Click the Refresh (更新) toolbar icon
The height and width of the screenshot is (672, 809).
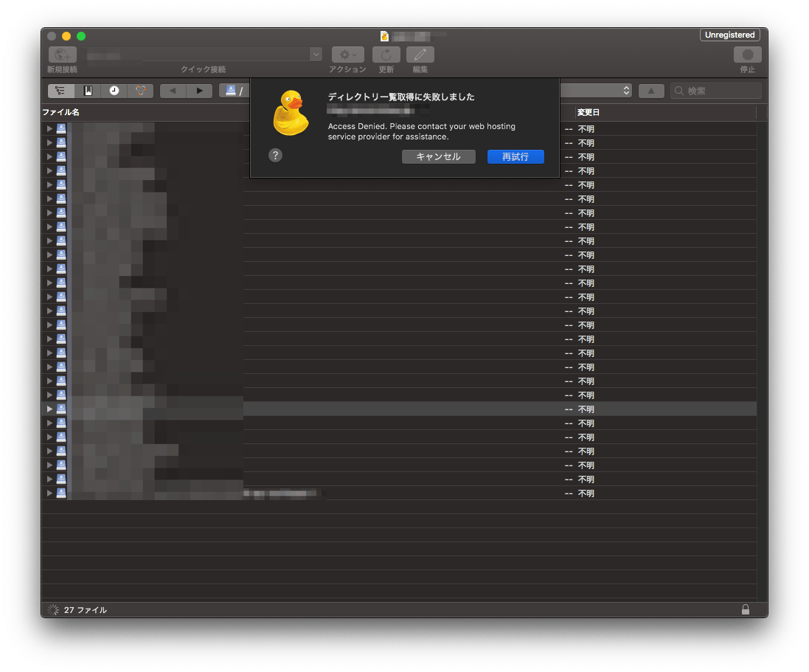[x=386, y=55]
